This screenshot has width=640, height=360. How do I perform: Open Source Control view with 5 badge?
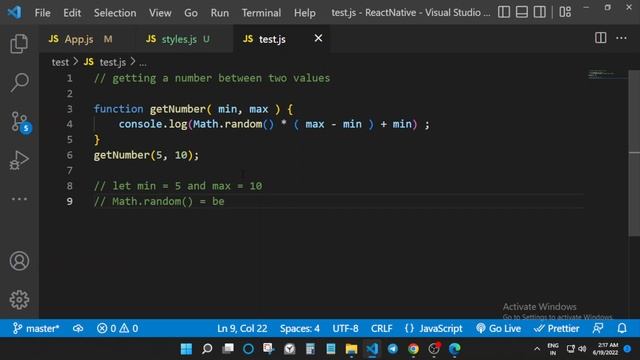pyautogui.click(x=20, y=122)
